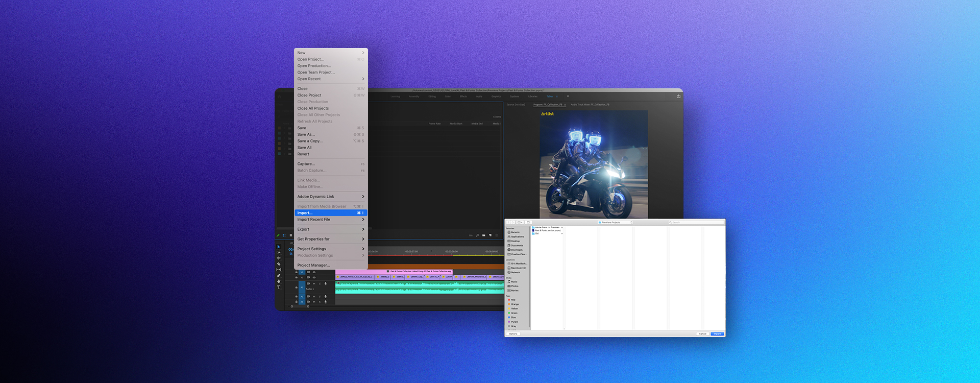Viewport: 980px width, 383px height.
Task: Click the blue Import button in dialog
Action: point(717,333)
